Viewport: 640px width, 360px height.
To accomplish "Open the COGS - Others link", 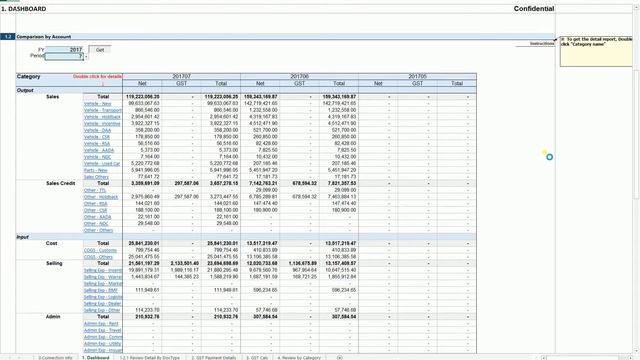I will click(x=98, y=257).
